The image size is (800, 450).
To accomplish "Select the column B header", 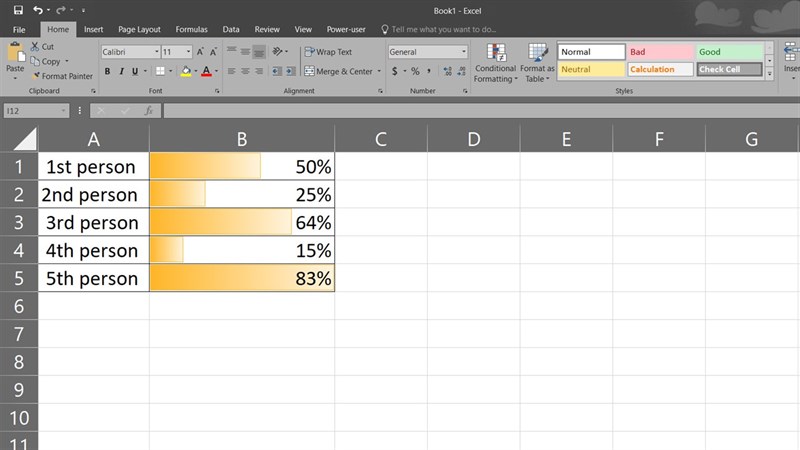I will coord(242,139).
